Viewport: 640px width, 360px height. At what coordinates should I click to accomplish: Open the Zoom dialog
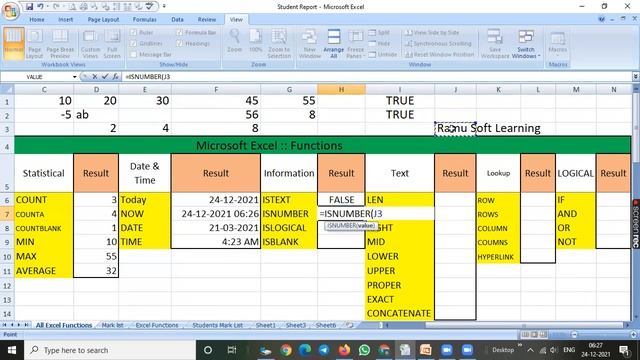click(x=235, y=41)
